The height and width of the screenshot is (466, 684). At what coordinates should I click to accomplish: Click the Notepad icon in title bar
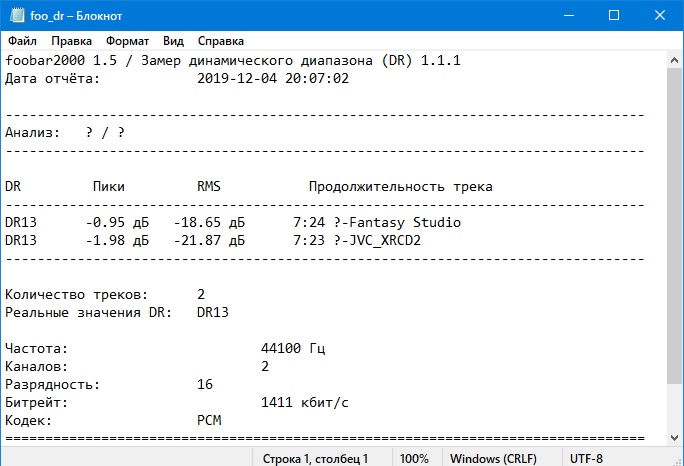pos(17,15)
